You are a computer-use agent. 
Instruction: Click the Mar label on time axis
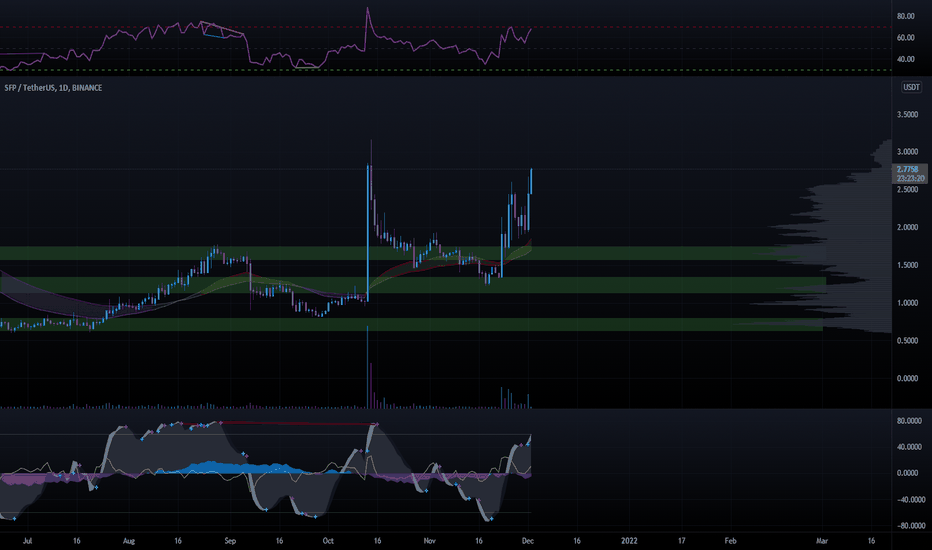(822, 541)
